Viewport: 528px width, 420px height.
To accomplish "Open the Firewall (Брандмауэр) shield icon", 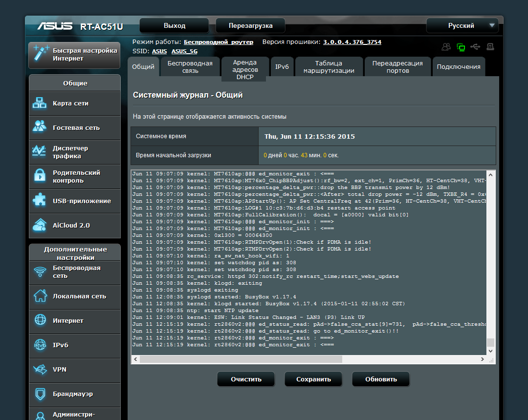I will click(x=40, y=394).
